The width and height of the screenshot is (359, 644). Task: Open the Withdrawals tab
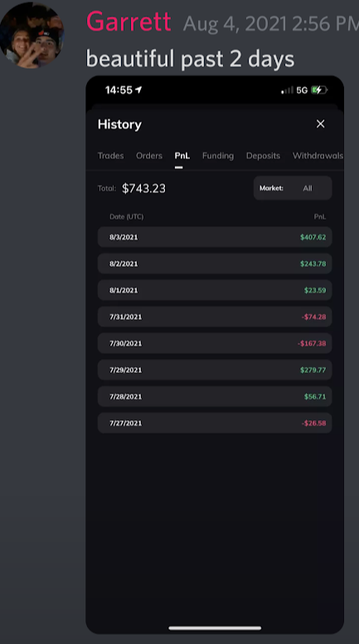click(318, 156)
